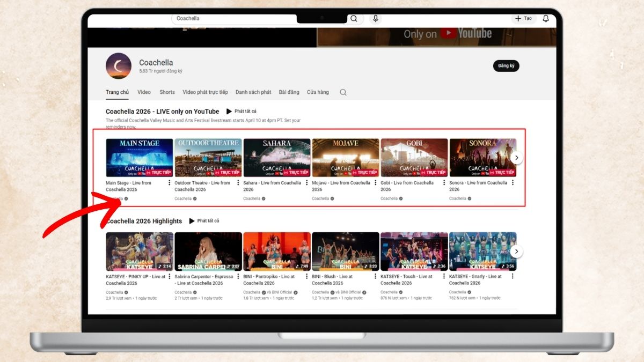Open the Sonora live thumbnail

tap(483, 158)
